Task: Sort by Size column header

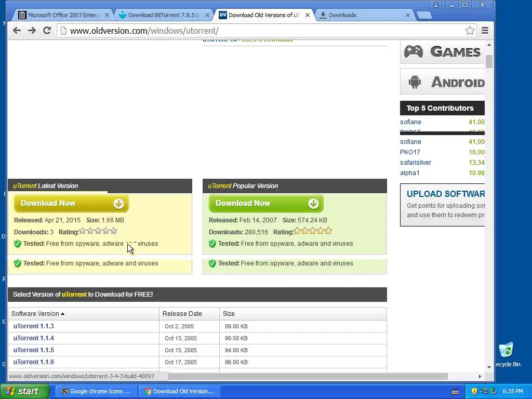Action: click(303, 313)
